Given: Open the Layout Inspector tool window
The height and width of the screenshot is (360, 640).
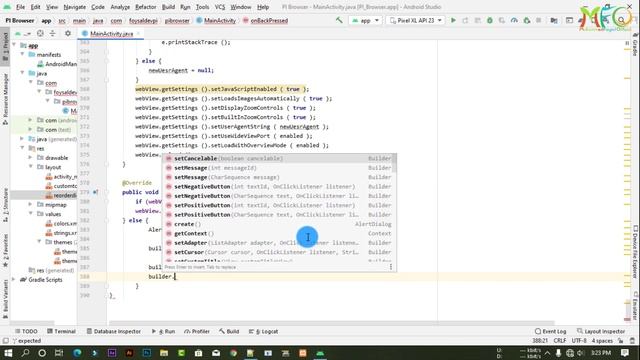Looking at the screenshot, I should pos(601,331).
